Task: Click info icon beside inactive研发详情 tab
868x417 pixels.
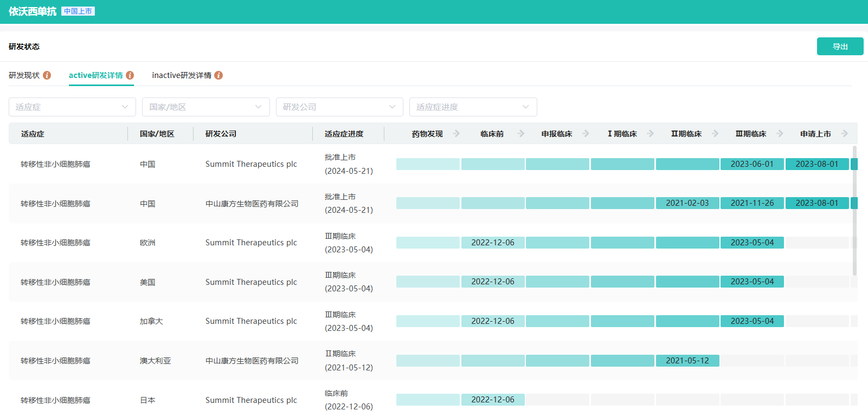Action: [x=218, y=75]
